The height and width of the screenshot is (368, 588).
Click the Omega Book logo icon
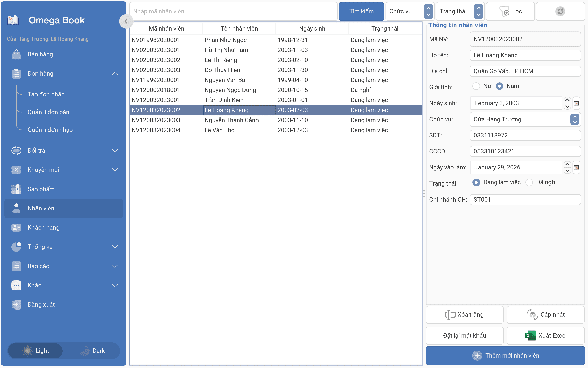pyautogui.click(x=13, y=20)
